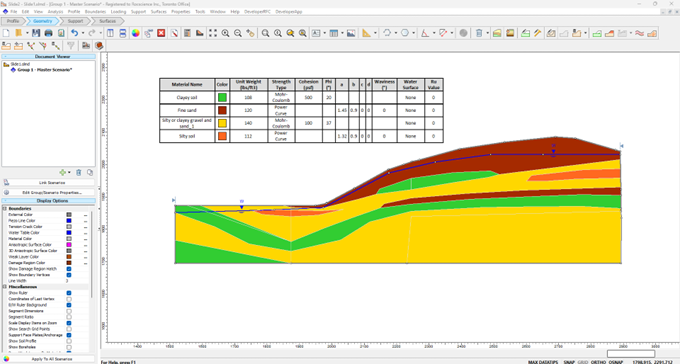The height and width of the screenshot is (364, 680).
Task: Change the Anisotropic Surface Color swatch
Action: (x=69, y=245)
